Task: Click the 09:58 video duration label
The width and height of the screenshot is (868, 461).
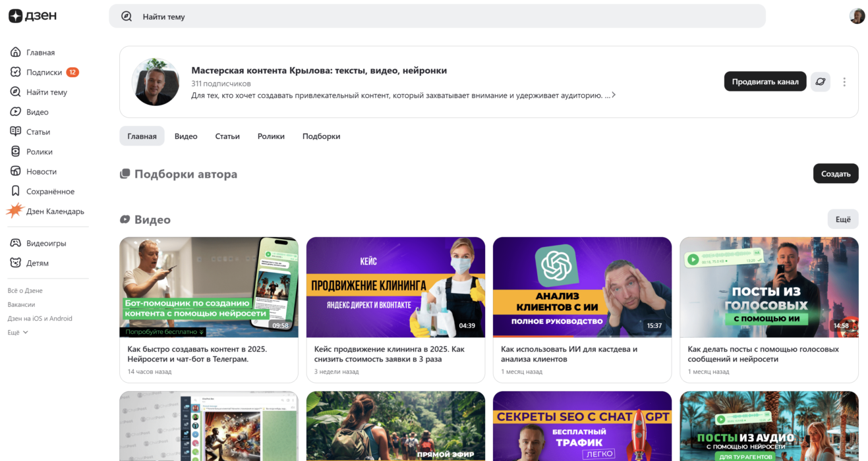Action: [x=281, y=325]
